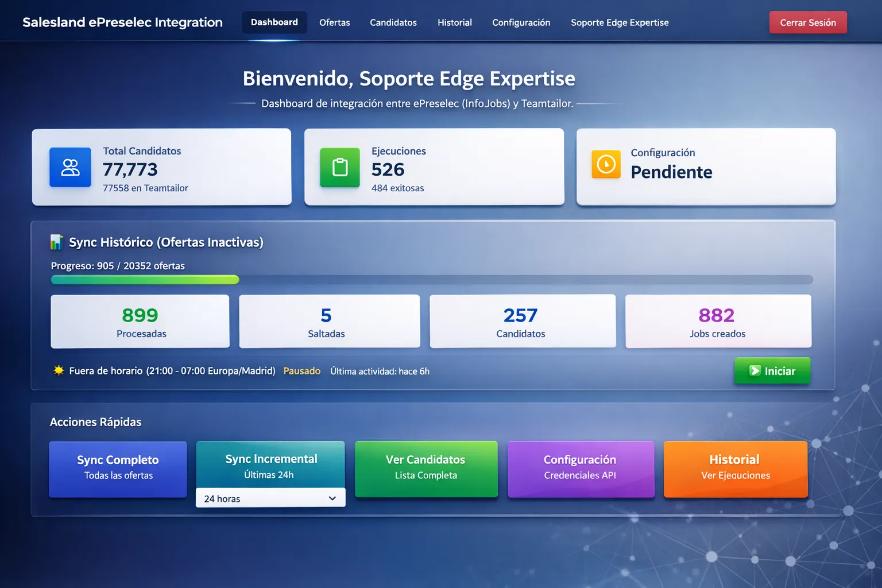This screenshot has height=588, width=882.
Task: Click Cerrar Sesión
Action: pyautogui.click(x=807, y=22)
